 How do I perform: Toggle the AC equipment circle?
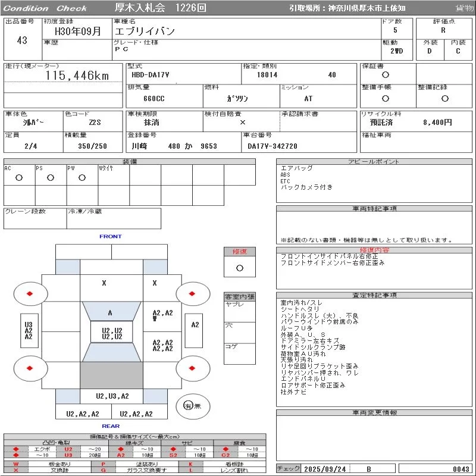pyautogui.click(x=19, y=177)
